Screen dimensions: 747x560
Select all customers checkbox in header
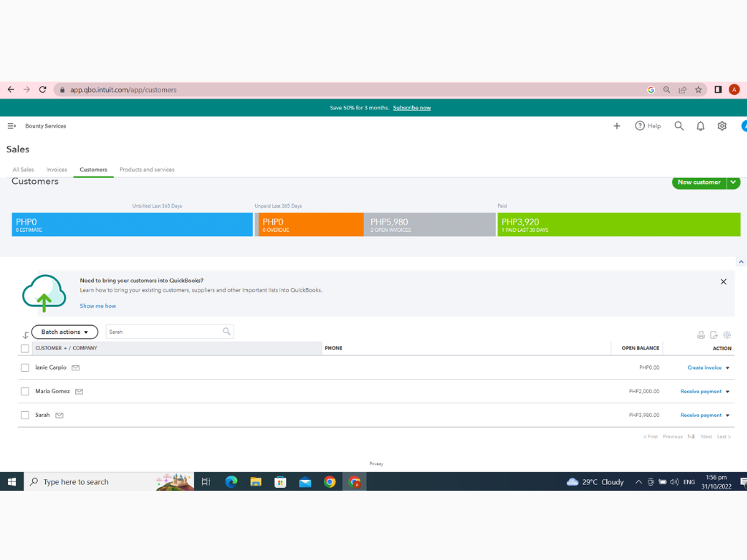(x=26, y=349)
